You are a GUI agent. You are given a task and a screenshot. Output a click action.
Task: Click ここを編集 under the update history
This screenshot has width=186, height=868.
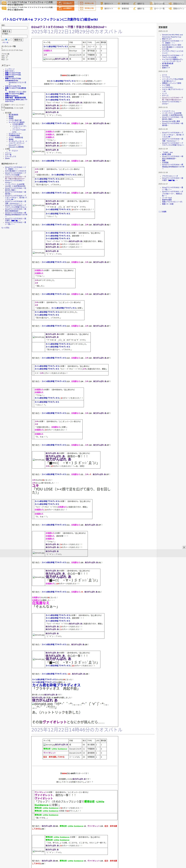[x=162, y=212]
